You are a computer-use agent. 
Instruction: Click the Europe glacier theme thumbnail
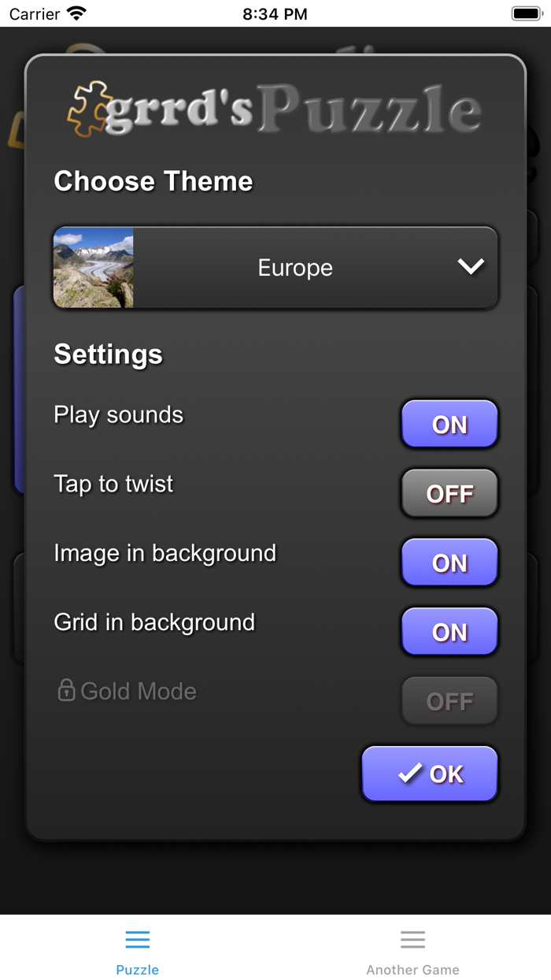click(94, 268)
